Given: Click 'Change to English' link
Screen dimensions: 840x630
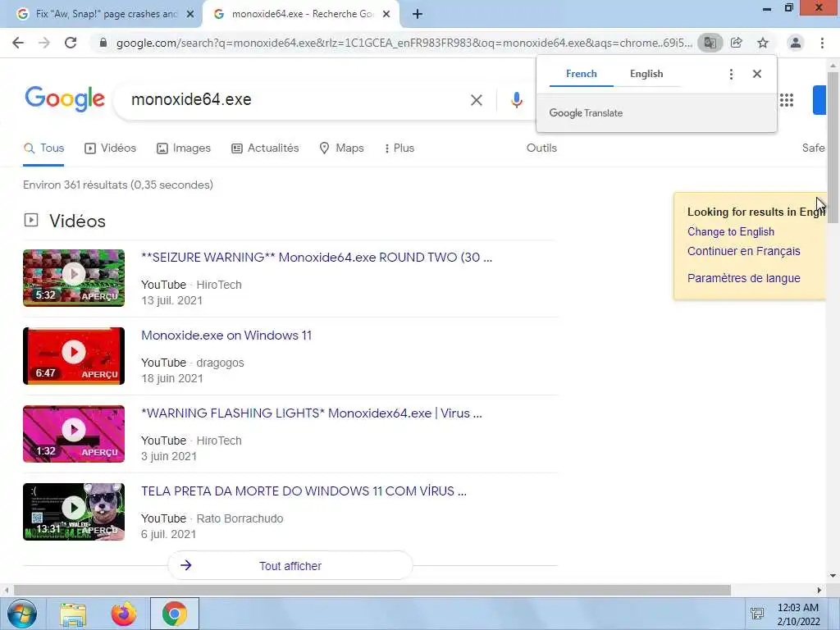Looking at the screenshot, I should [731, 232].
